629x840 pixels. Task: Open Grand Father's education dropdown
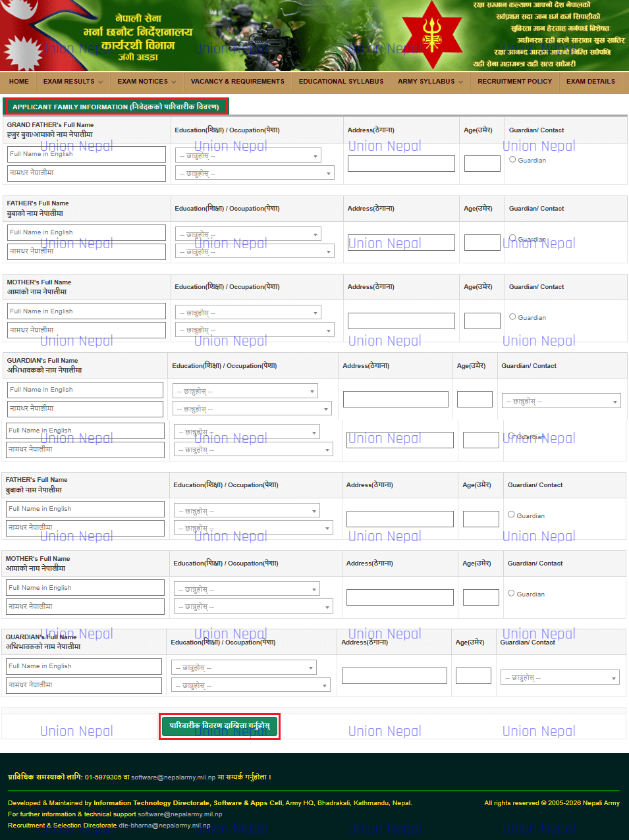(x=248, y=156)
